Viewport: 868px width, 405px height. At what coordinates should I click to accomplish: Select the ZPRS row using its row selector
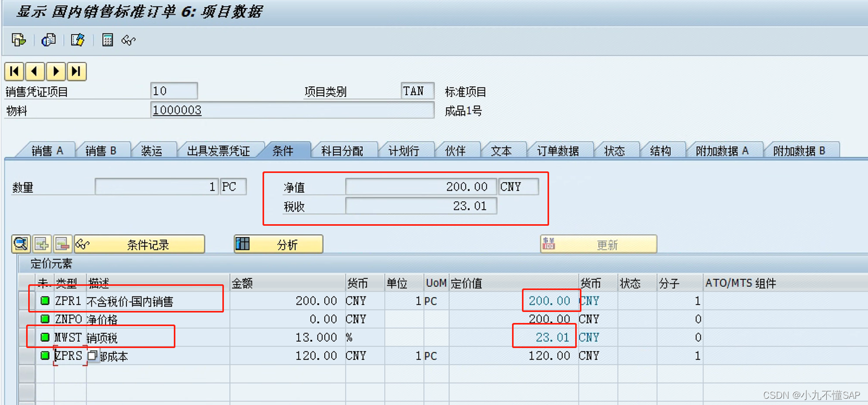[27, 355]
